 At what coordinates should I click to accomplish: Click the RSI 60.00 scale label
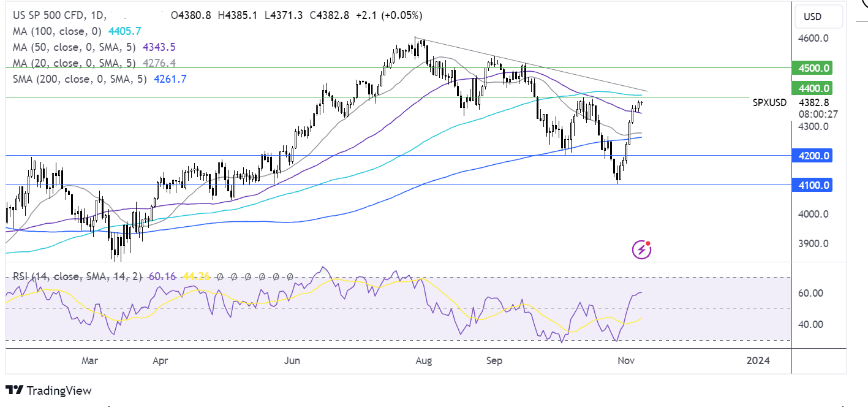click(x=812, y=293)
